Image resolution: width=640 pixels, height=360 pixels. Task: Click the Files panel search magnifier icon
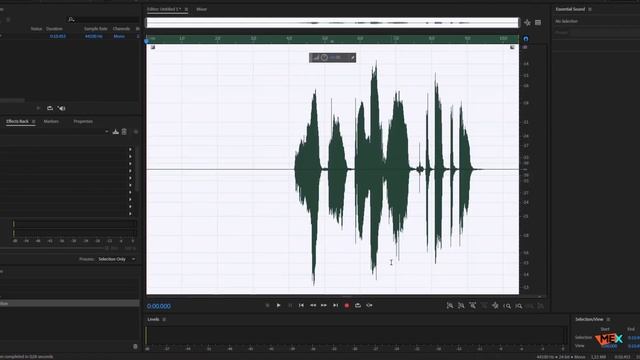point(71,19)
